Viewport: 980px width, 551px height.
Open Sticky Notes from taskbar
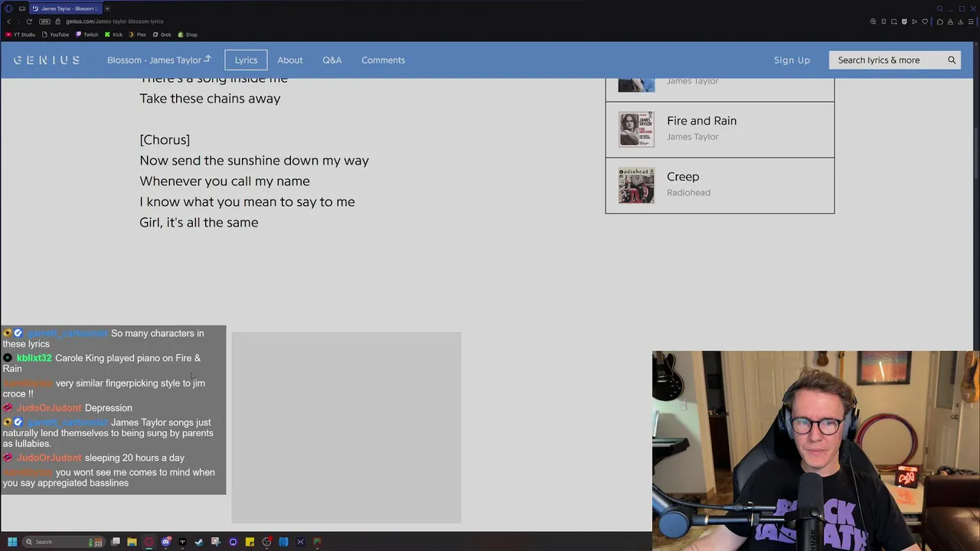click(x=250, y=542)
